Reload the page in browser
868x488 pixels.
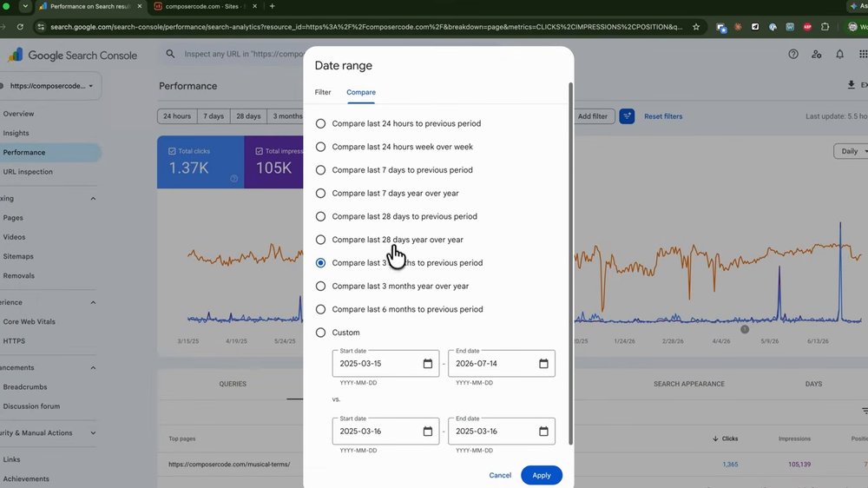(x=20, y=27)
